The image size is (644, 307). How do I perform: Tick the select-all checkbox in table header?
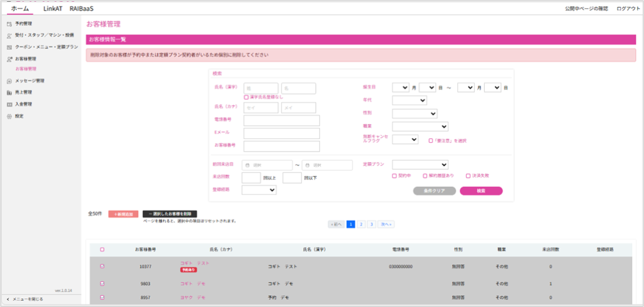click(x=103, y=250)
